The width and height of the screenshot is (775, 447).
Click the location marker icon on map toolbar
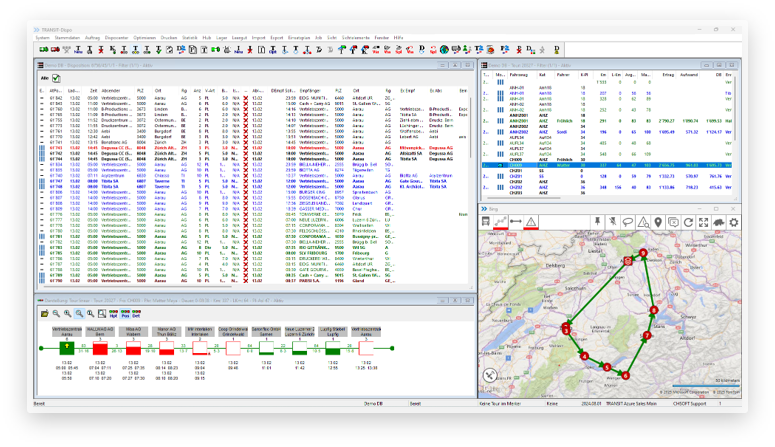pyautogui.click(x=657, y=222)
